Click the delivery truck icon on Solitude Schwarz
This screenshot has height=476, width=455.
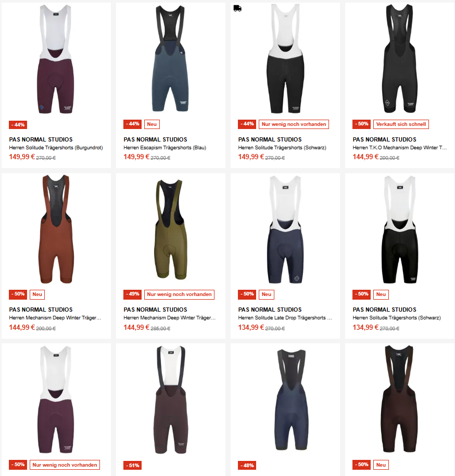[x=237, y=8]
